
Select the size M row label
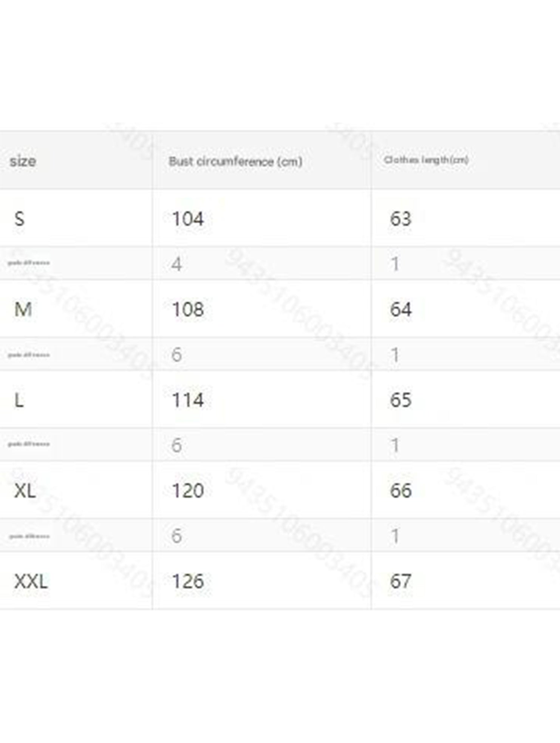pyautogui.click(x=23, y=310)
